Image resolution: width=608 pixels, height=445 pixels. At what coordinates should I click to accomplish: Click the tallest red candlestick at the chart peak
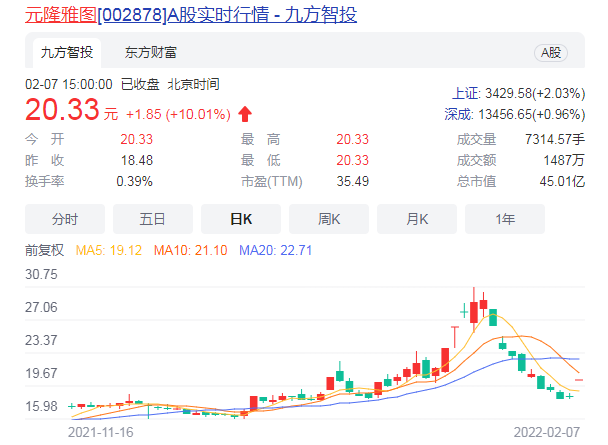[x=474, y=310]
